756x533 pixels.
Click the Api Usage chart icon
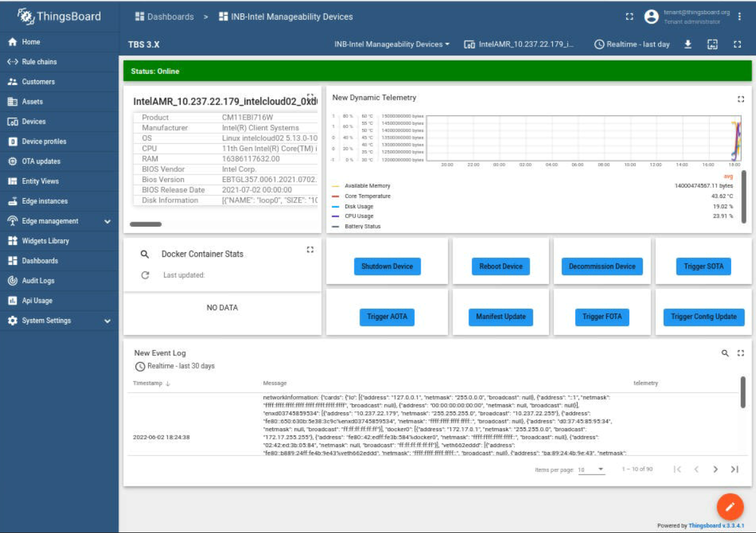pyautogui.click(x=13, y=301)
